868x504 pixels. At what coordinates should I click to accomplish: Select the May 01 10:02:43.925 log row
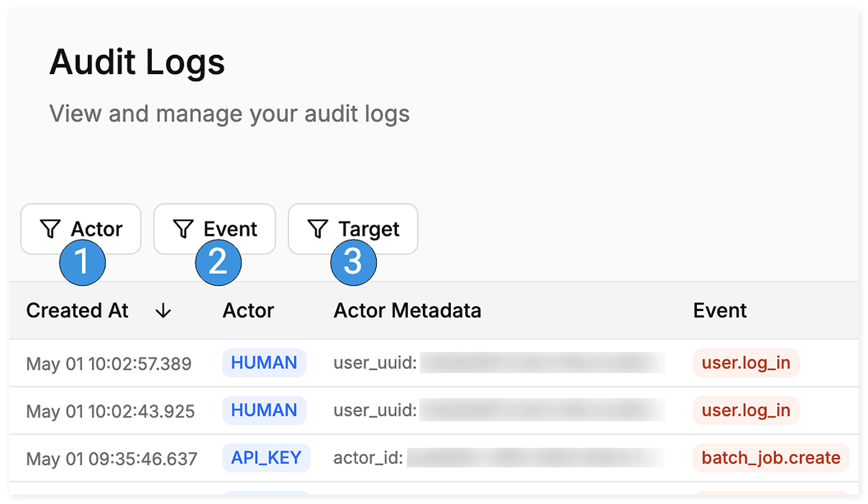(434, 411)
